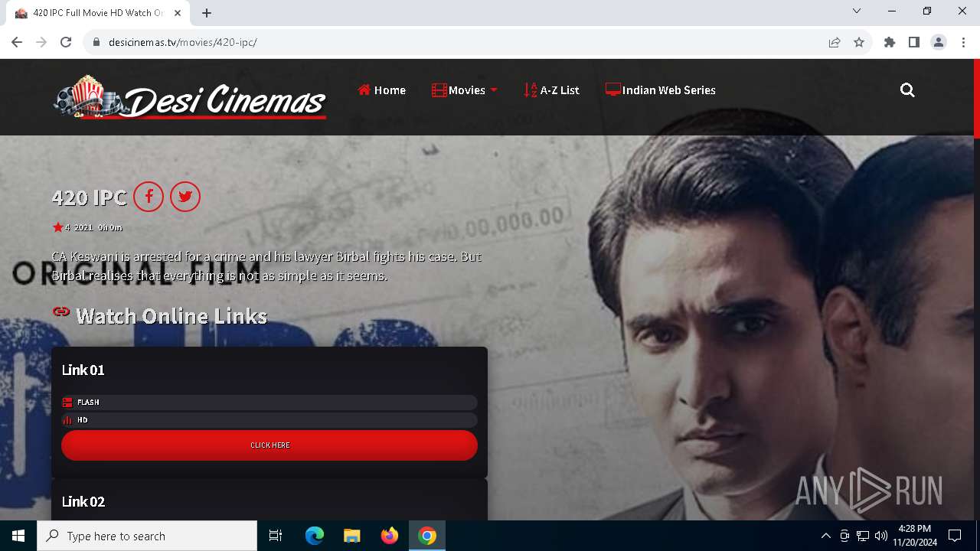
Task: Open Task View in taskbar
Action: (276, 536)
